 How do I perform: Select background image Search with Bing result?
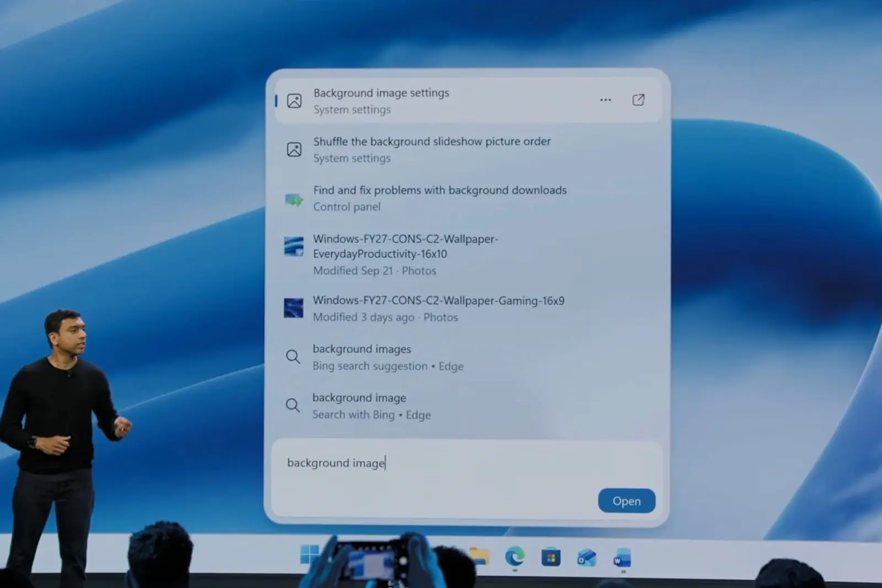pos(467,406)
